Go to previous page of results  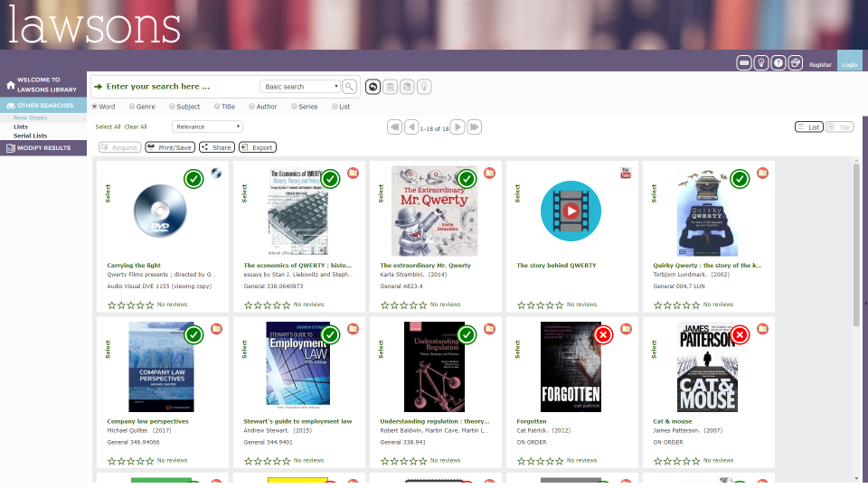[411, 127]
